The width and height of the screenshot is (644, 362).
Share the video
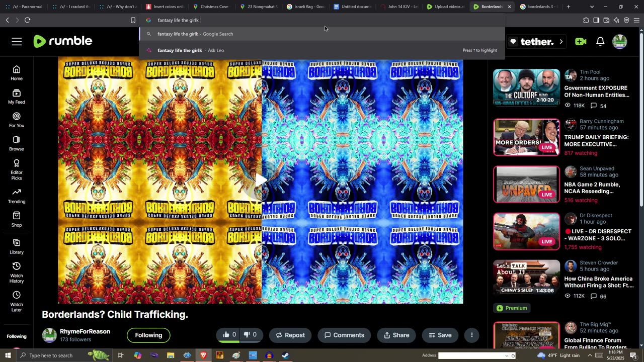tap(396, 335)
